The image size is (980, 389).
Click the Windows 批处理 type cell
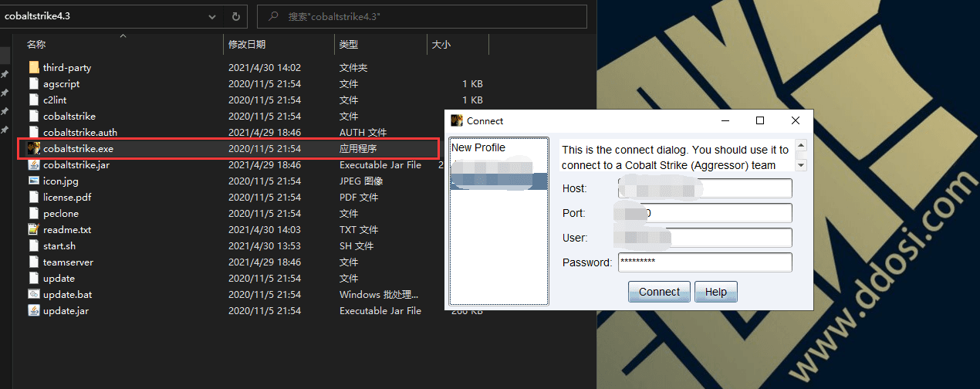[379, 294]
